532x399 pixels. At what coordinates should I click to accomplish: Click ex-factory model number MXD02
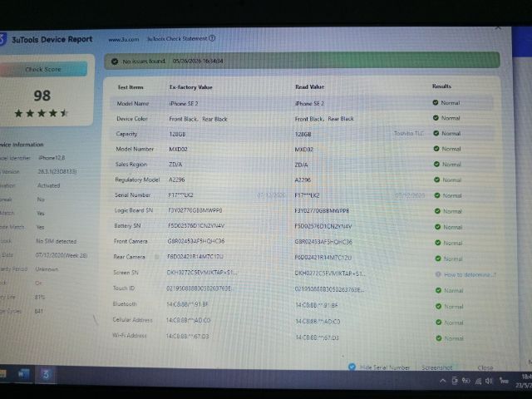(178, 150)
